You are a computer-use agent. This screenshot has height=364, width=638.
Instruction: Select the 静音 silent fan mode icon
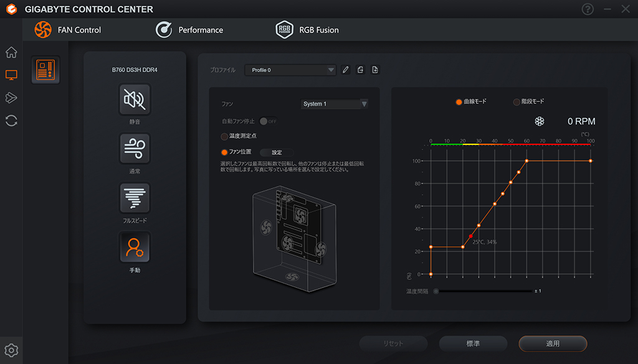135,99
